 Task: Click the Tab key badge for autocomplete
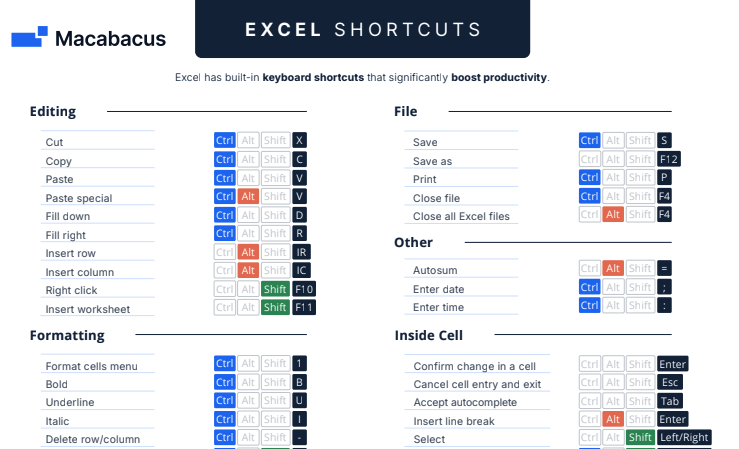(x=670, y=401)
